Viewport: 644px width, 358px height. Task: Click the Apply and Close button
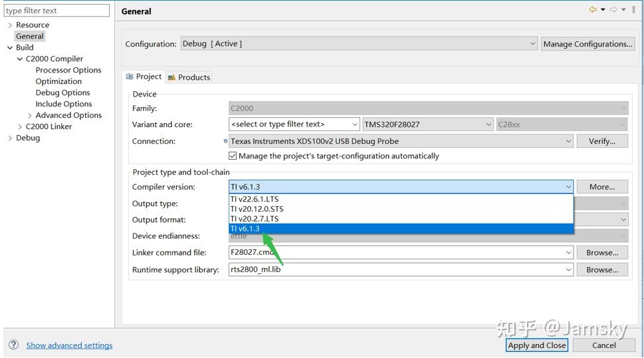click(x=536, y=345)
